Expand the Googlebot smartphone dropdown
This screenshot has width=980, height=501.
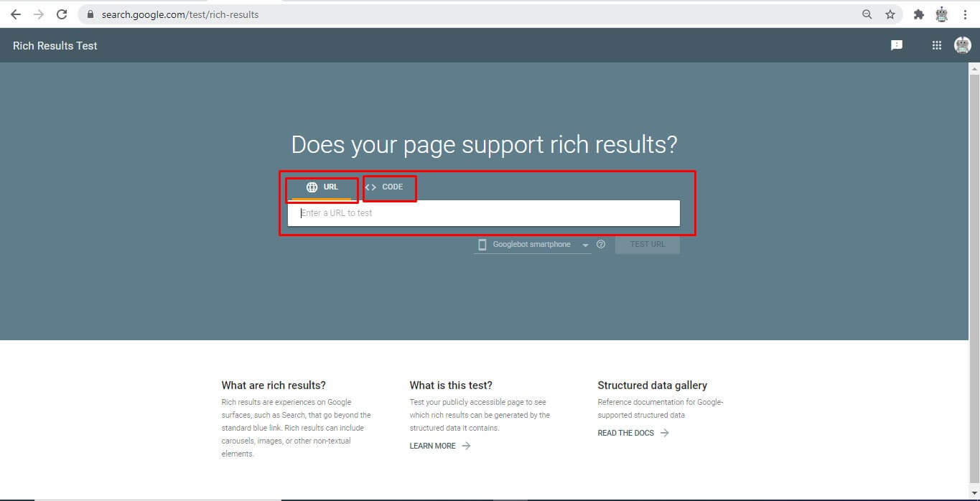coord(532,245)
